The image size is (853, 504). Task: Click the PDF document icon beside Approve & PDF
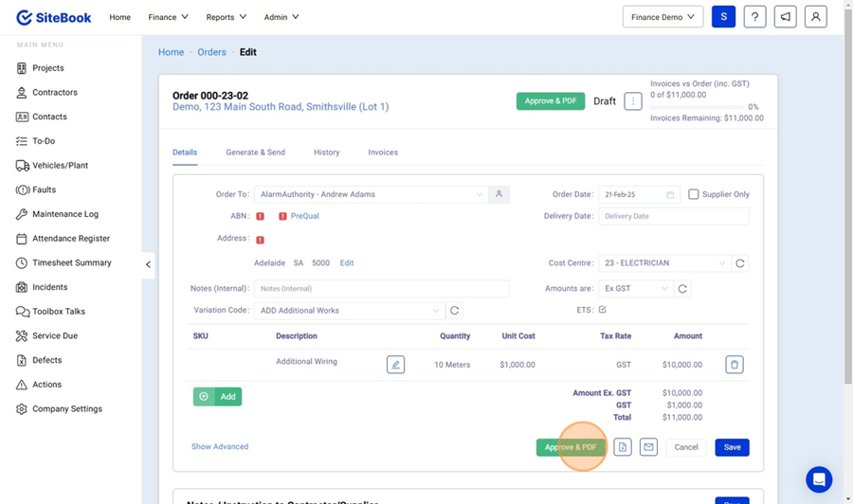click(x=622, y=447)
